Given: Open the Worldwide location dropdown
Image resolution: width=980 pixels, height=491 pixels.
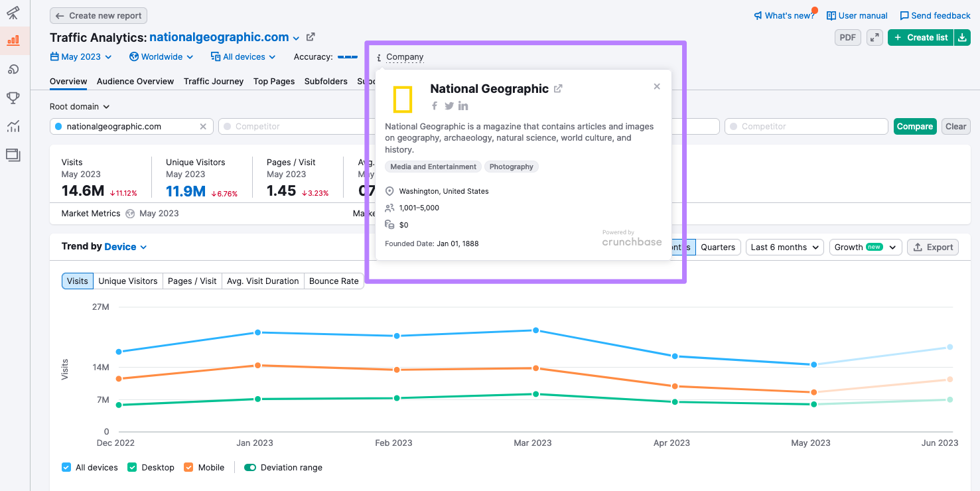Looking at the screenshot, I should [x=162, y=57].
